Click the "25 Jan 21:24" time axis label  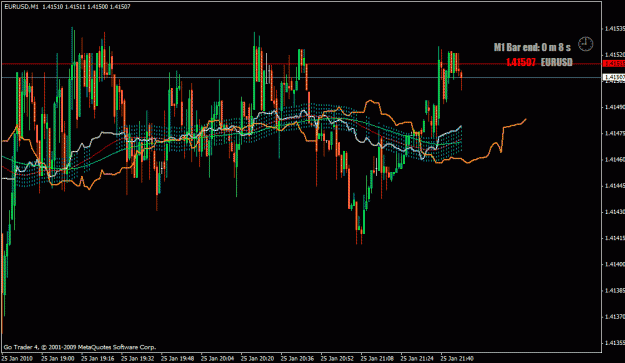pyautogui.click(x=417, y=358)
